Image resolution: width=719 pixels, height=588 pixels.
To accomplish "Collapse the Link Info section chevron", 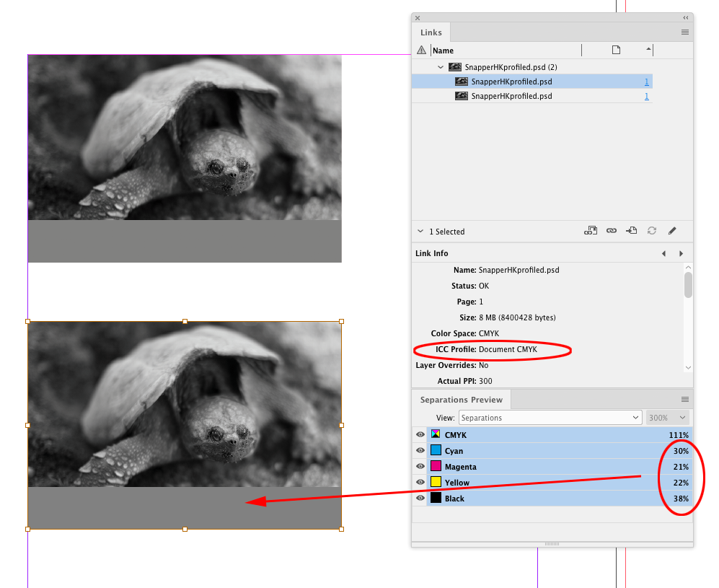I will (420, 231).
